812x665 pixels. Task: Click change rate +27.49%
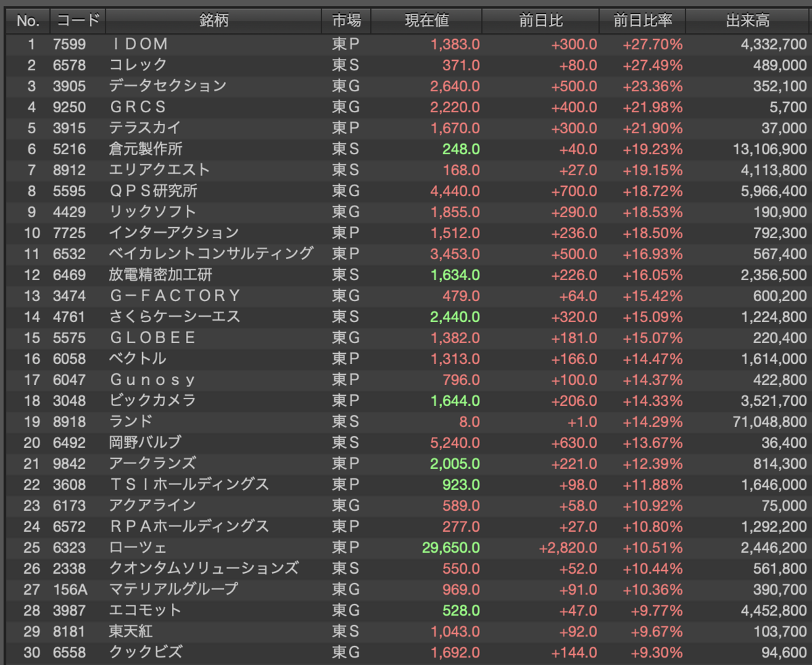653,65
